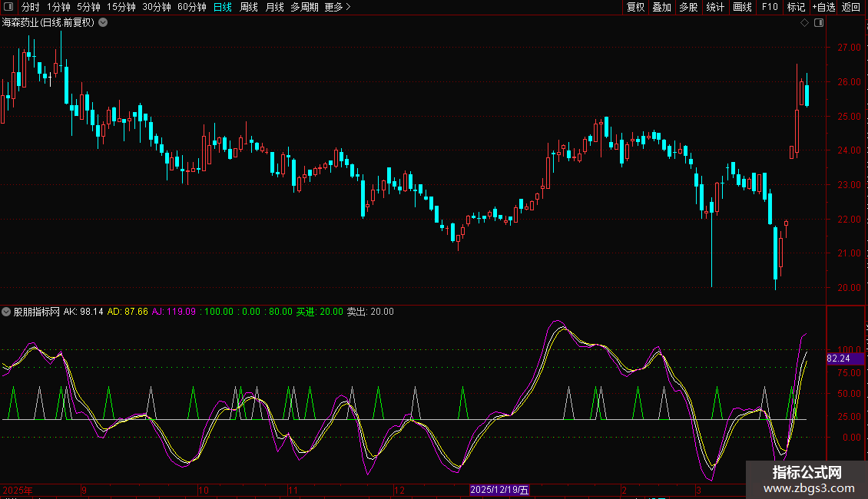Expand dropdown next to 海森药业 title
Screen dimensions: 868x499
tap(104, 23)
